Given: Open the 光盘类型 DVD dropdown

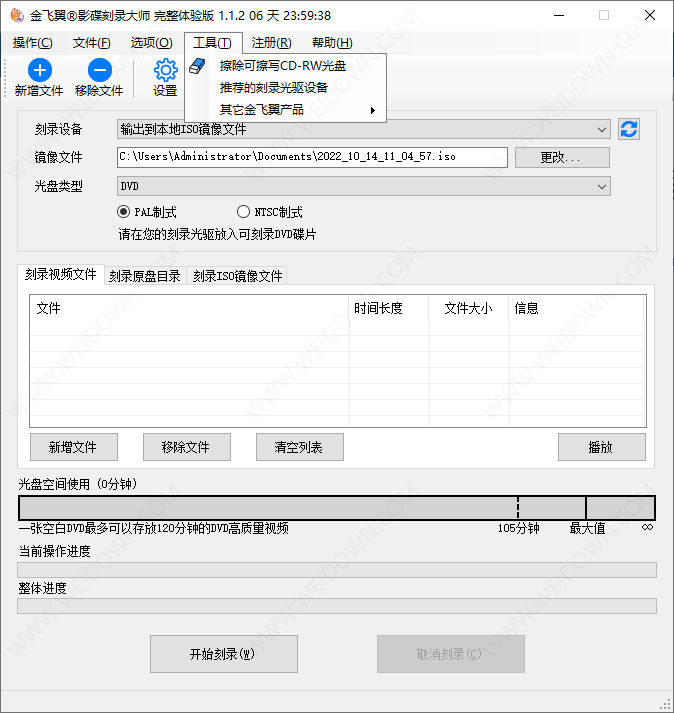Looking at the screenshot, I should [363, 186].
